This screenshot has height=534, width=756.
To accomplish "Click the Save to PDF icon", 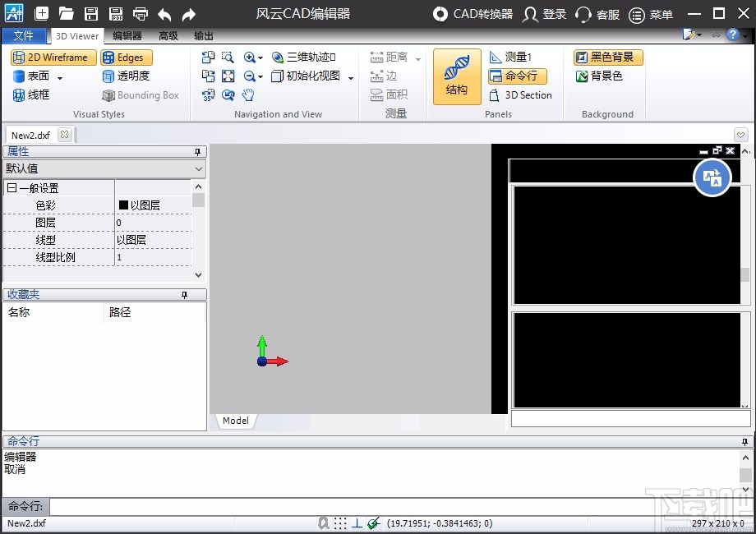I will (116, 14).
